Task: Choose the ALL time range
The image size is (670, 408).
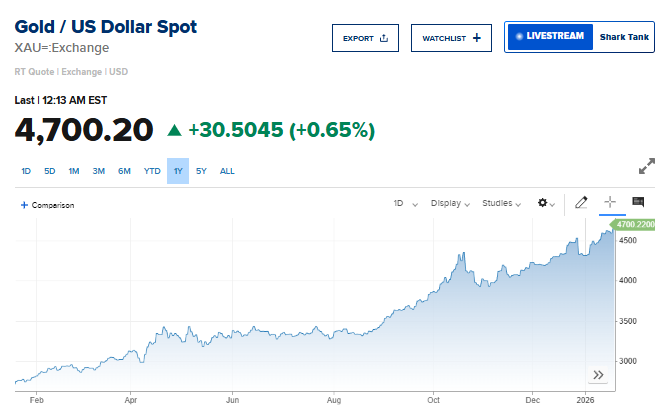Action: pyautogui.click(x=227, y=171)
